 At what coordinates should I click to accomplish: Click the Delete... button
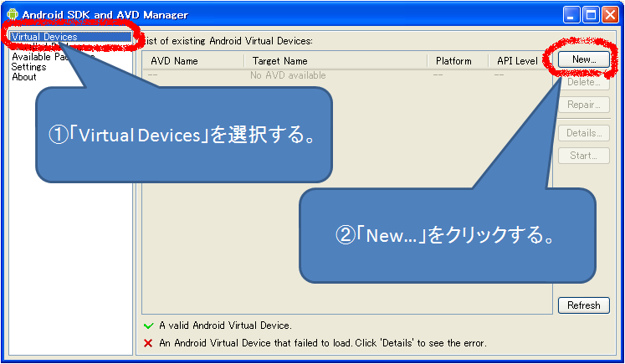click(x=583, y=82)
